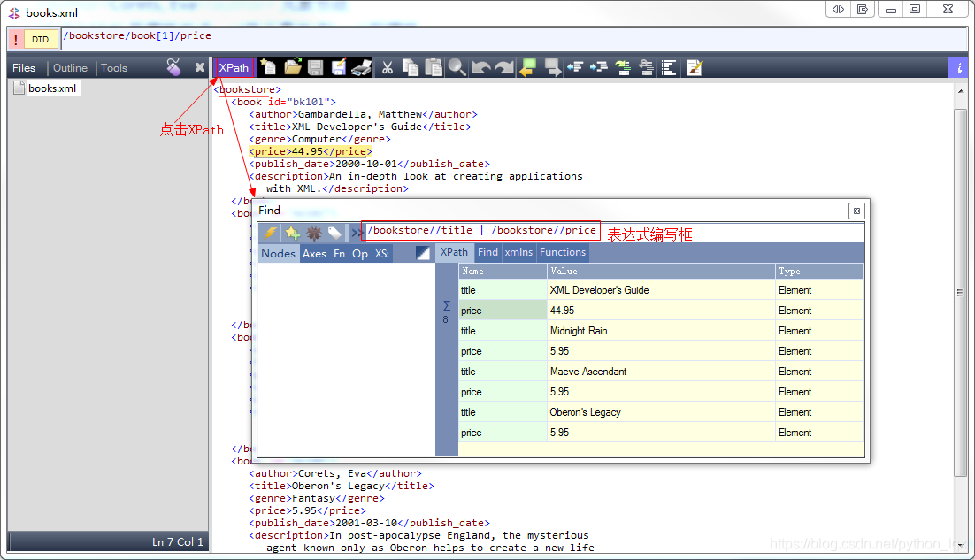
Task: Redo the last undone action
Action: click(x=504, y=68)
